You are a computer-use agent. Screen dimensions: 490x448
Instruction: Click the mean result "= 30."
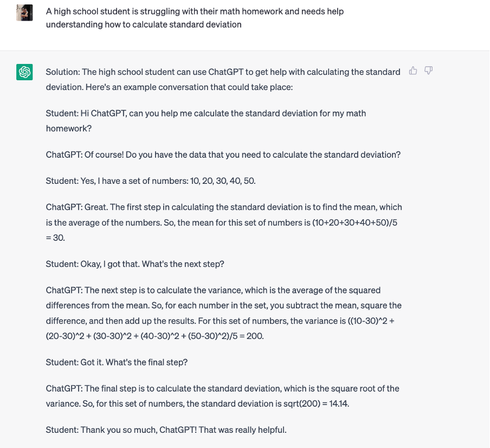(x=55, y=238)
